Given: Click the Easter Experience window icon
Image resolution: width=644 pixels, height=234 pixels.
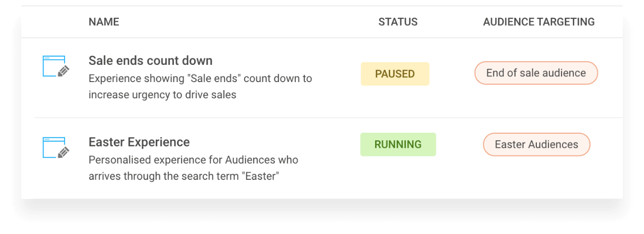Looking at the screenshot, I should [x=53, y=147].
